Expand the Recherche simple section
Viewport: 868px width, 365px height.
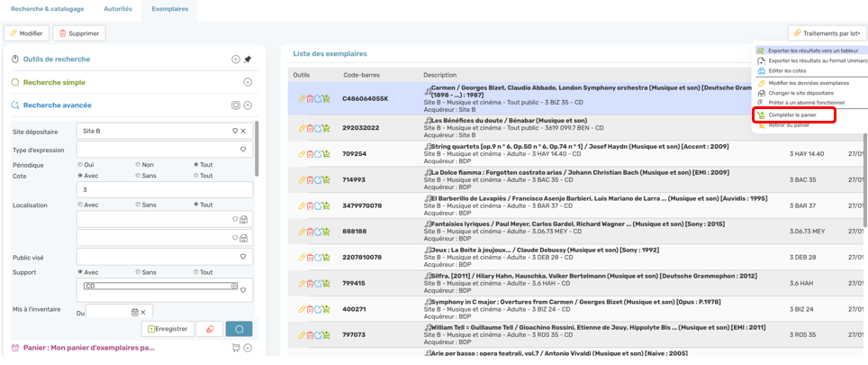(x=248, y=82)
